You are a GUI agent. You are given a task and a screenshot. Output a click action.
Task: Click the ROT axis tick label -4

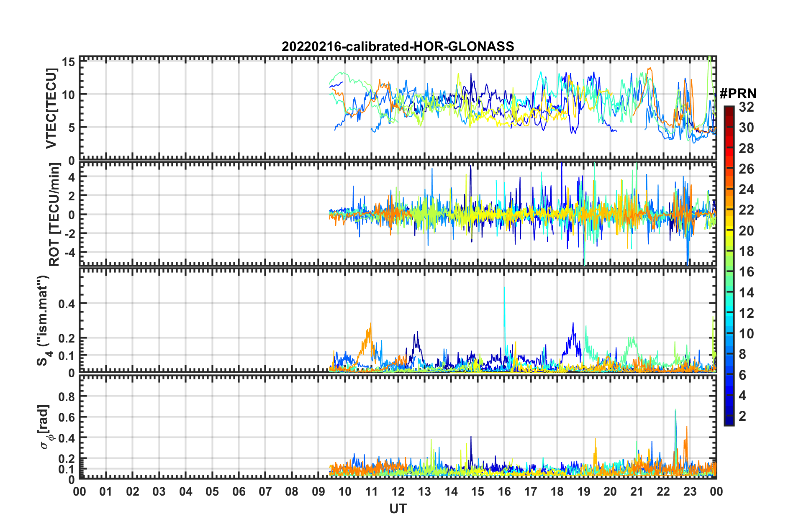pyautogui.click(x=69, y=253)
